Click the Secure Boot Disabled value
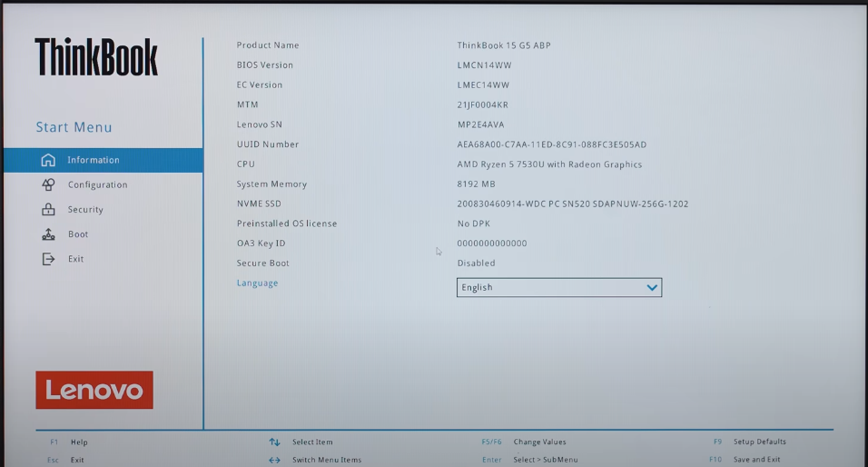Viewport: 868px width, 467px height. [x=476, y=263]
